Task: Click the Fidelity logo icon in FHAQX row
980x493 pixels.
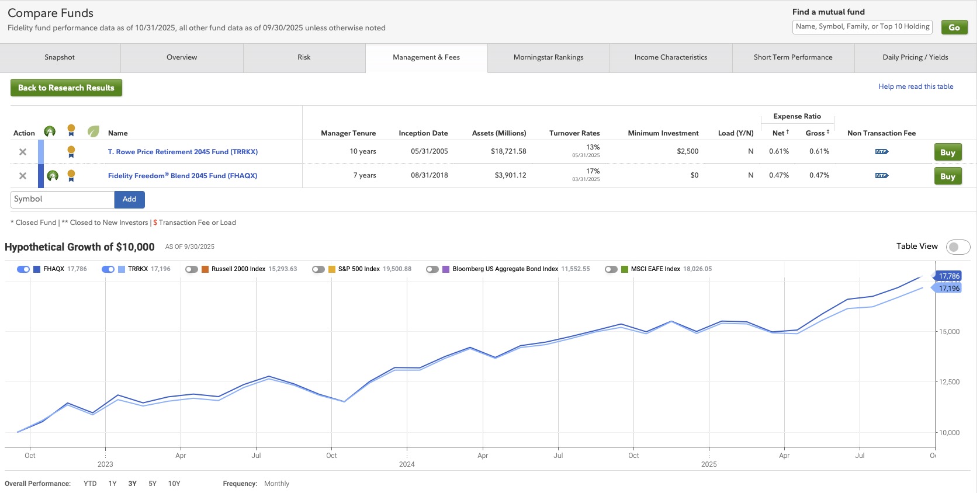Action: point(53,176)
